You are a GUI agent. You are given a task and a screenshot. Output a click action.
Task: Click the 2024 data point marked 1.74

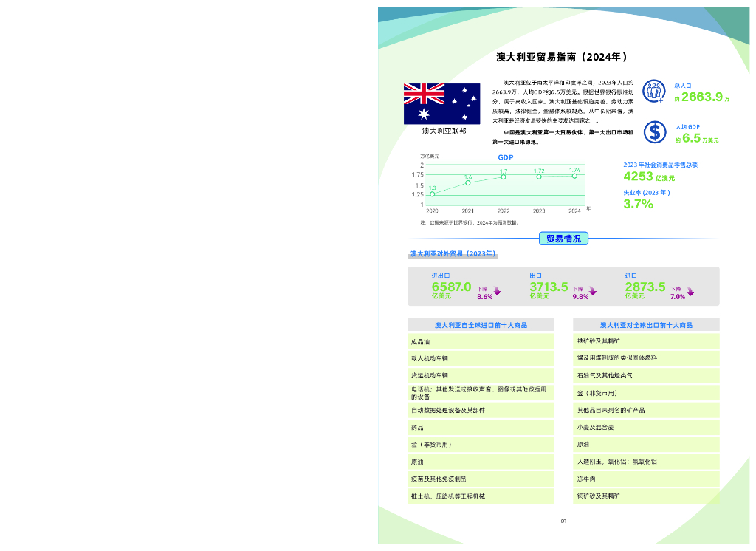(x=574, y=176)
